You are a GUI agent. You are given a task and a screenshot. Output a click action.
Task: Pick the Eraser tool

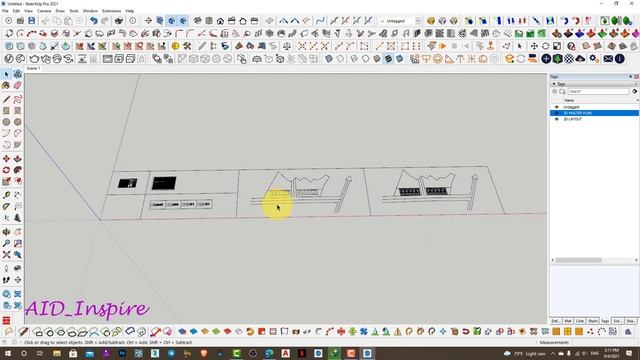[x=18, y=85]
